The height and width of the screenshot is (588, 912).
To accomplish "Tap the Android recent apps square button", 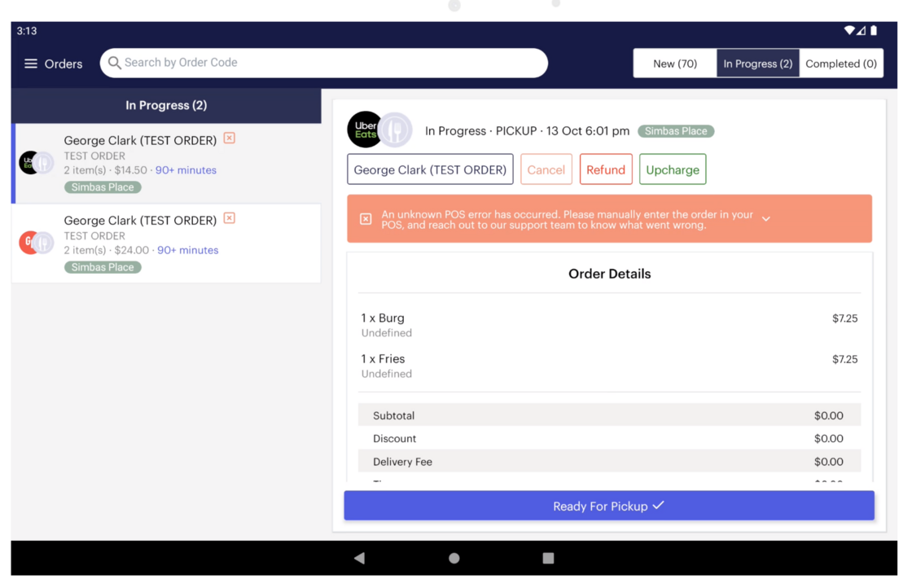I will click(x=548, y=558).
